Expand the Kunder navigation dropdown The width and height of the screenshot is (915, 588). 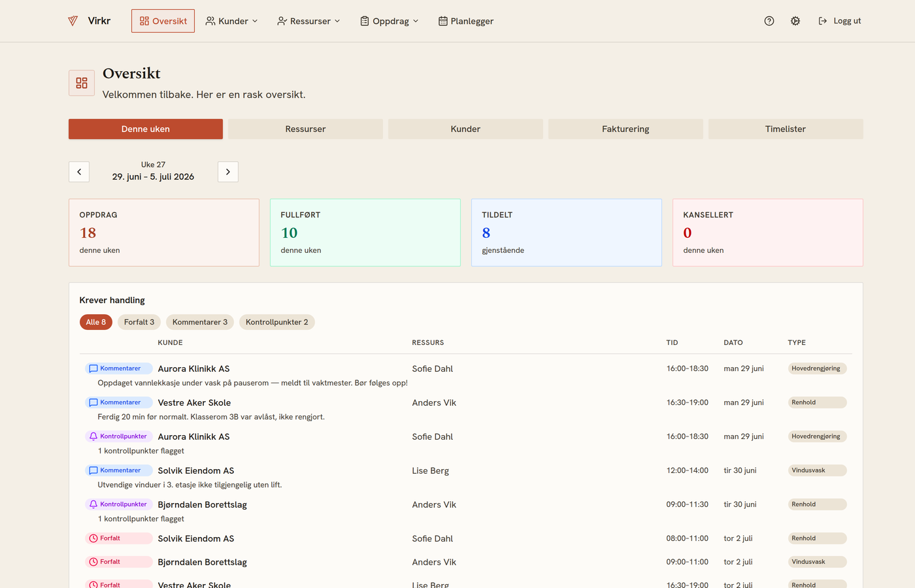click(231, 21)
